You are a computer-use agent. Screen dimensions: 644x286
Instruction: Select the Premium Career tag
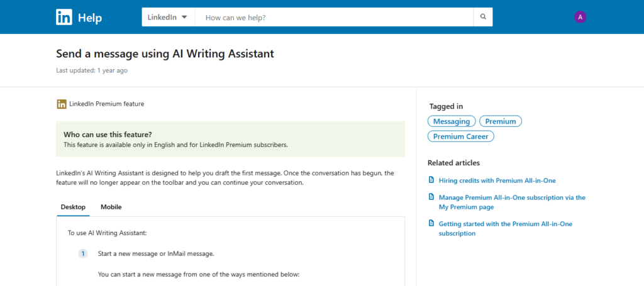(x=460, y=136)
